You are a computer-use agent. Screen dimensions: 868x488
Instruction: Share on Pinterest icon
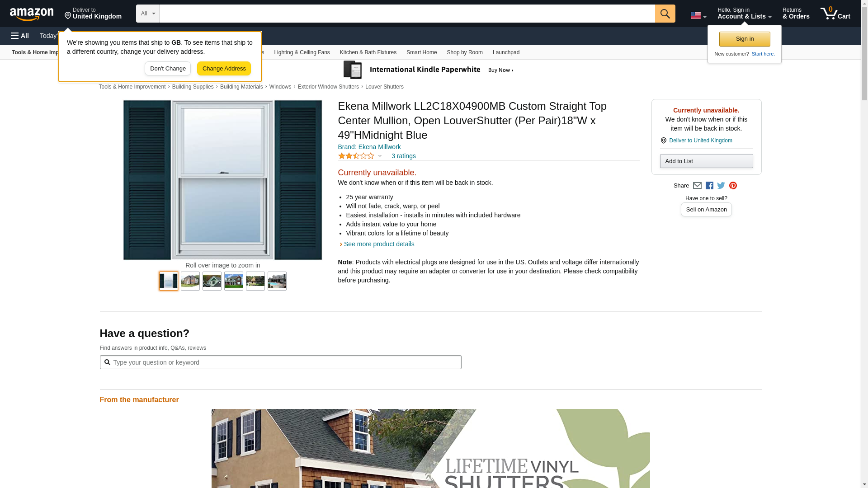(x=733, y=186)
